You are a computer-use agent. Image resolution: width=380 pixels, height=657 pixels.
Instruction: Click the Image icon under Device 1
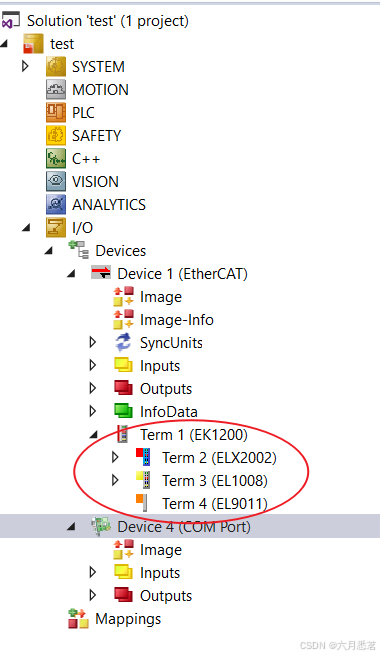click(124, 296)
